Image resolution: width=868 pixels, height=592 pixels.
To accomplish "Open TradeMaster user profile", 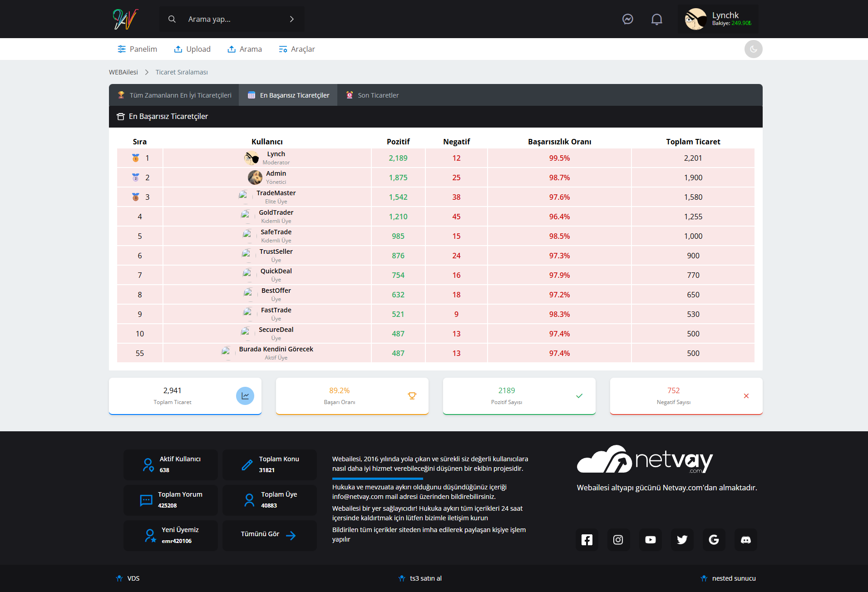I will (x=276, y=193).
